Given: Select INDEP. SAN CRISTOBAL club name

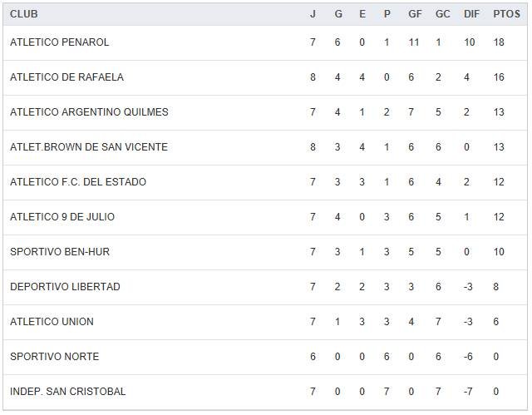Looking at the screenshot, I should click(x=68, y=392).
